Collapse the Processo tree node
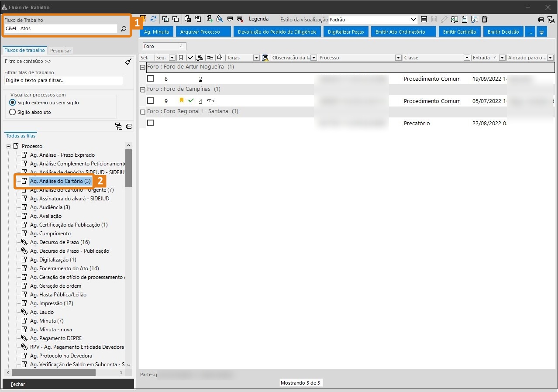Image resolution: width=558 pixels, height=392 pixels. 8,146
